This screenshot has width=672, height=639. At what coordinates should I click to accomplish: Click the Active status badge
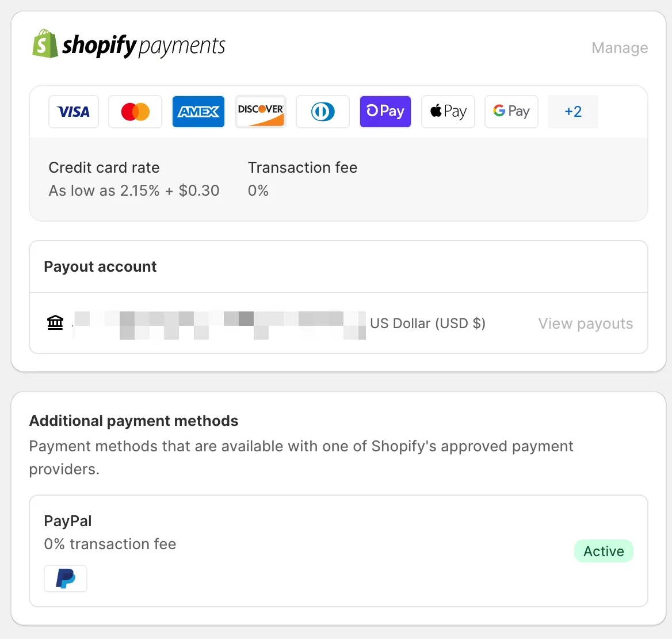604,551
